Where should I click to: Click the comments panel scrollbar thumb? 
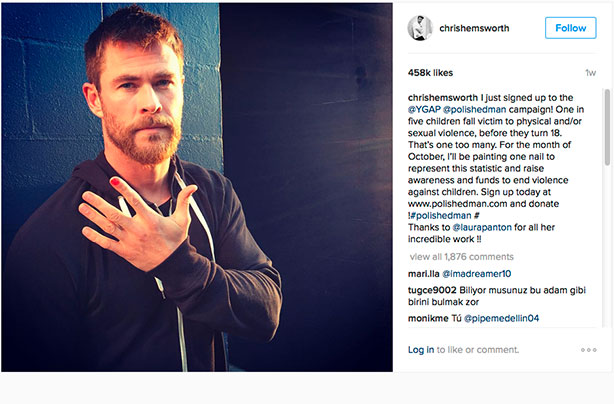[607, 127]
